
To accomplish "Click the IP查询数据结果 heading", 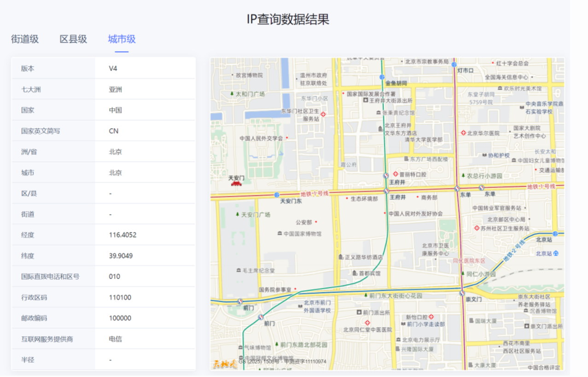I will pyautogui.click(x=288, y=19).
